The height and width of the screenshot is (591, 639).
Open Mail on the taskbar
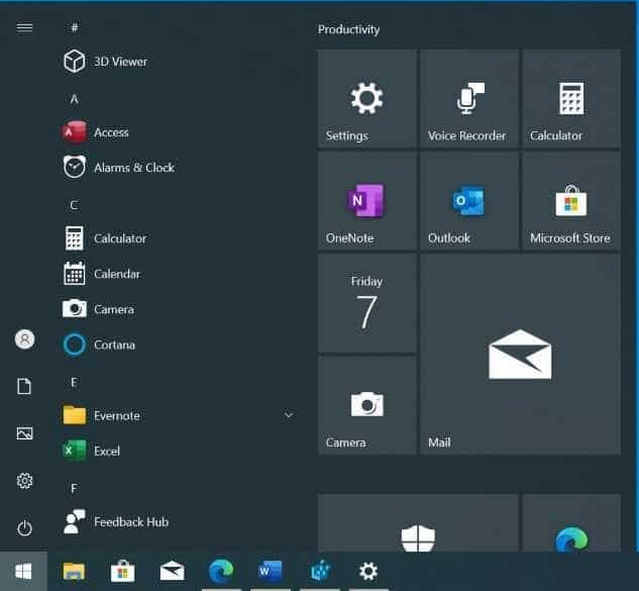[x=172, y=571]
